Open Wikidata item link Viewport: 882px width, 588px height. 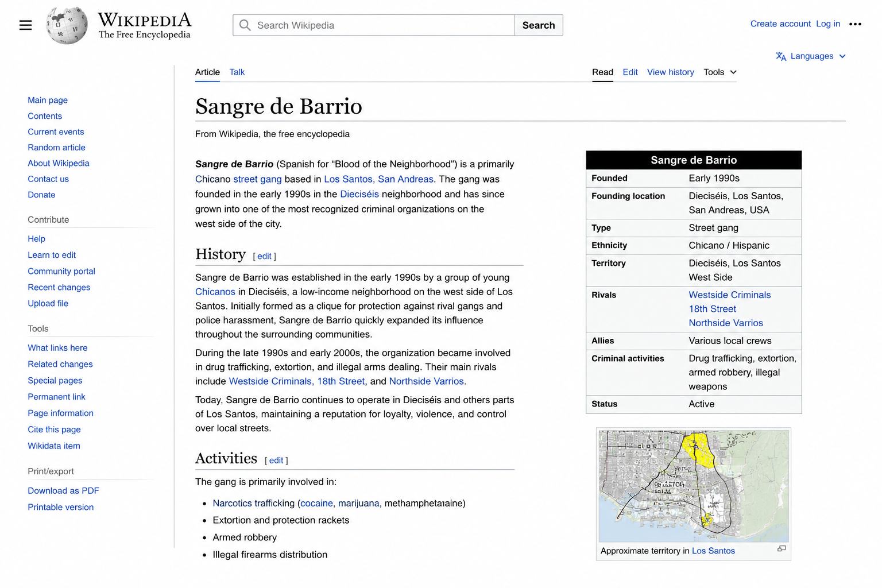(x=54, y=446)
